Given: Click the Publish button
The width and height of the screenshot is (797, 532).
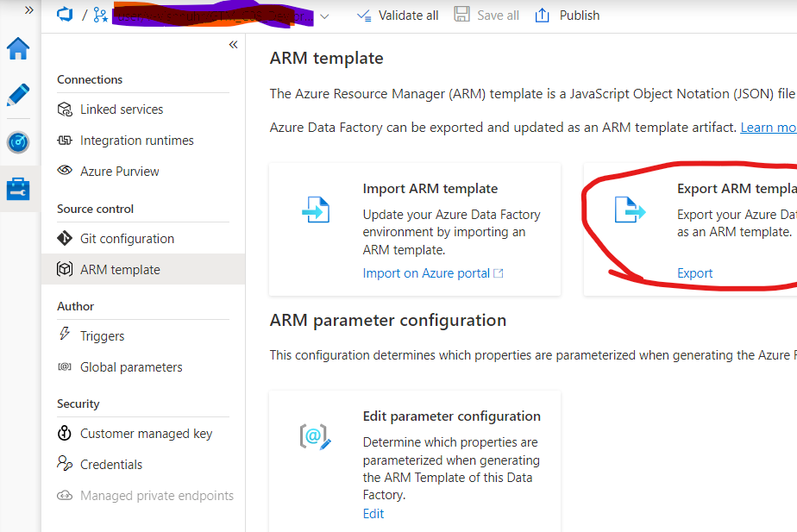Looking at the screenshot, I should click(568, 16).
